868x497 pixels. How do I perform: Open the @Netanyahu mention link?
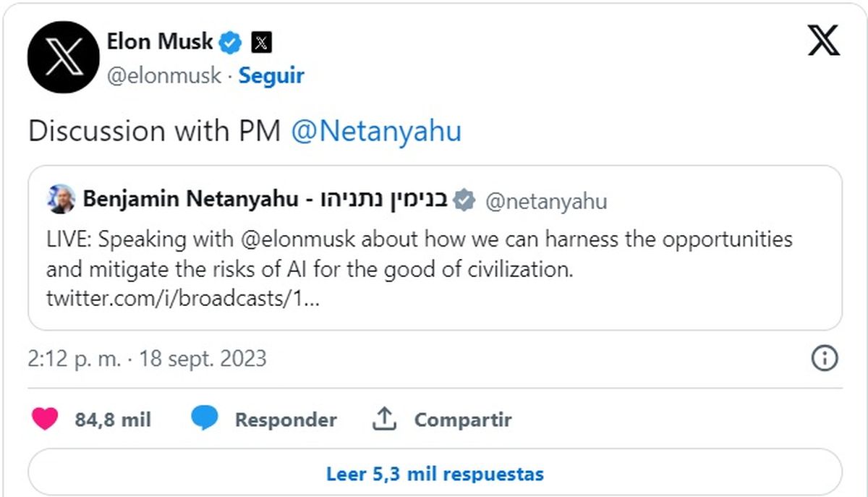coord(375,131)
